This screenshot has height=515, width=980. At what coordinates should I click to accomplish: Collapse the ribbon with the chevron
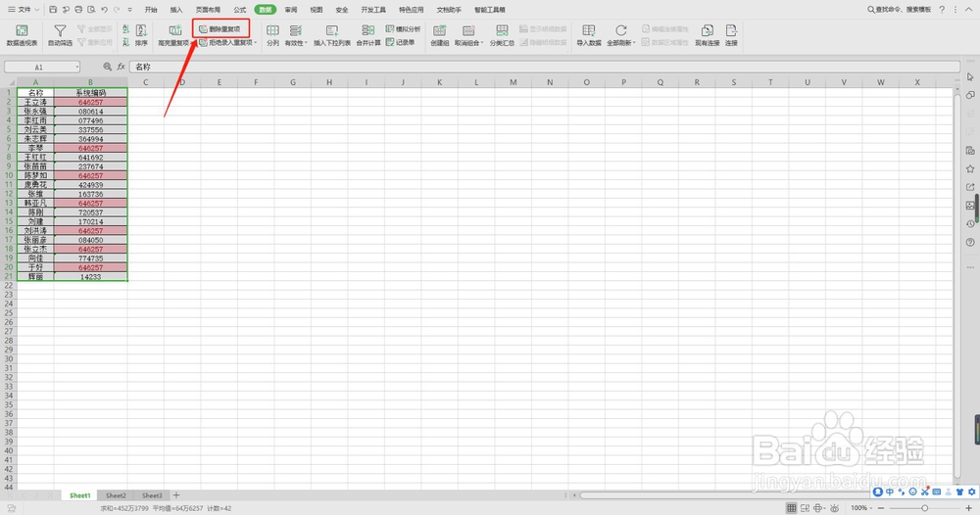tap(969, 10)
